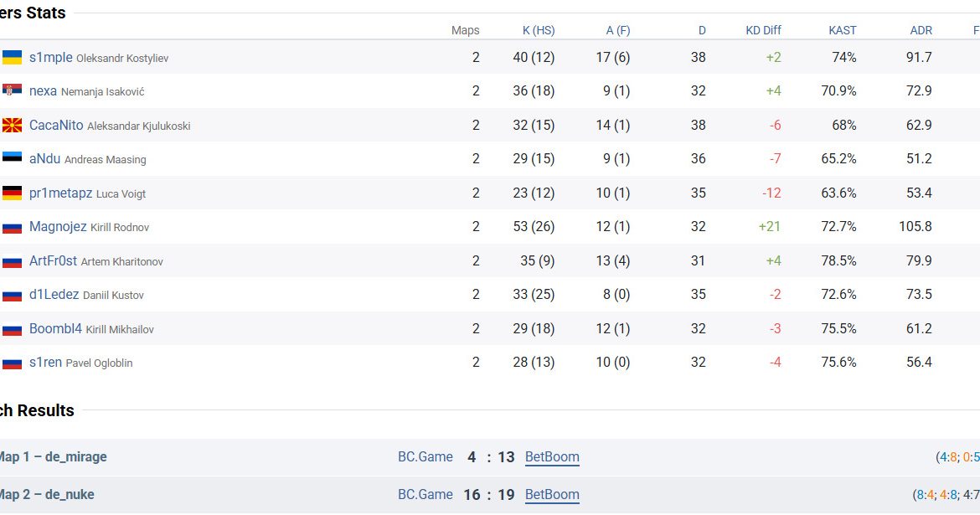
Task: Click the Russian flag icon beside Magnojez
Action: click(12, 228)
